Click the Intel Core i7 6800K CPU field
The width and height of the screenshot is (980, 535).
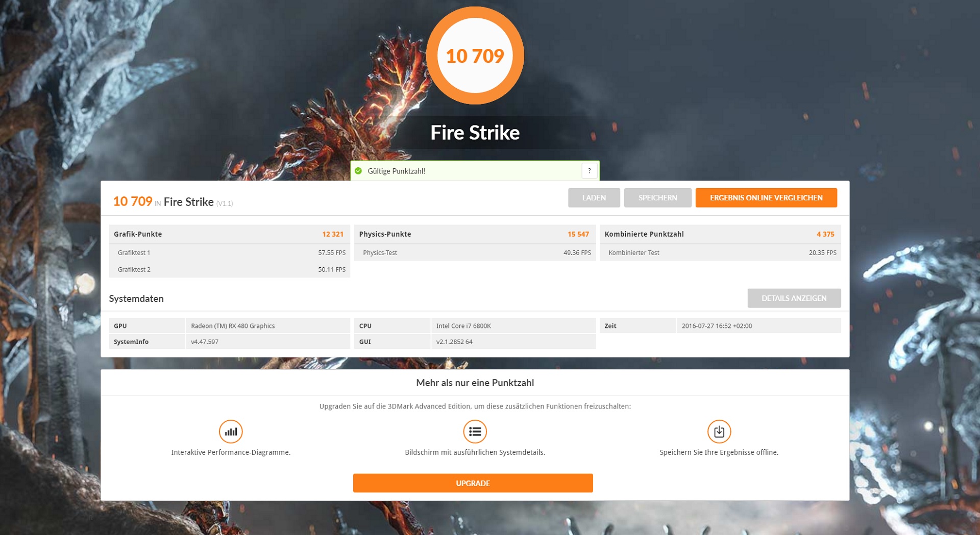(513, 326)
